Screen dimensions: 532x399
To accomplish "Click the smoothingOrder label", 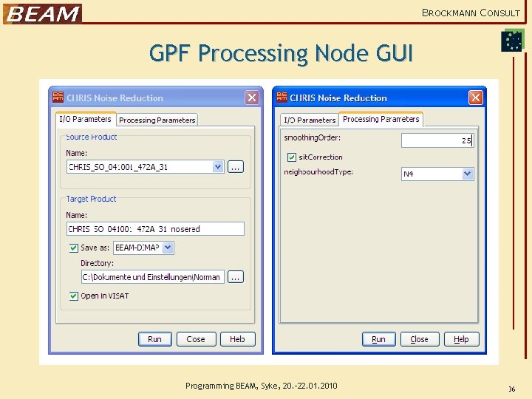I will click(312, 137).
